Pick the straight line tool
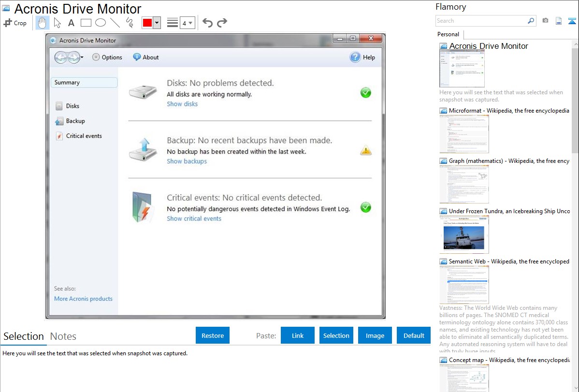Image resolution: width=579 pixels, height=392 pixels. 115,23
